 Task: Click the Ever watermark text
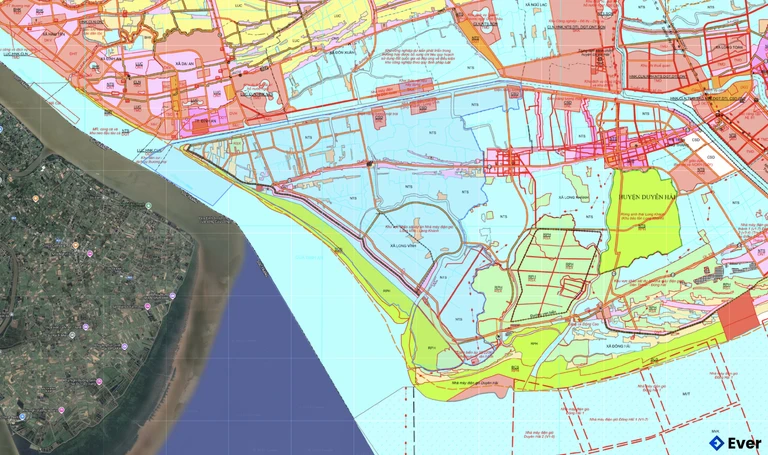tap(744, 443)
